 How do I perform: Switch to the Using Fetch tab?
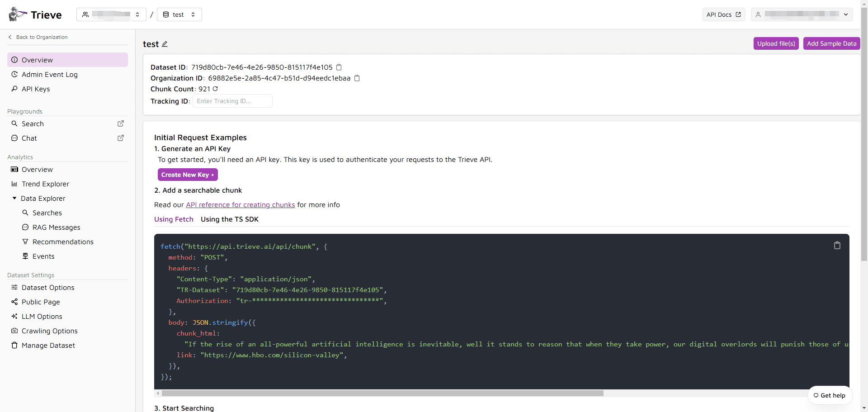tap(174, 219)
